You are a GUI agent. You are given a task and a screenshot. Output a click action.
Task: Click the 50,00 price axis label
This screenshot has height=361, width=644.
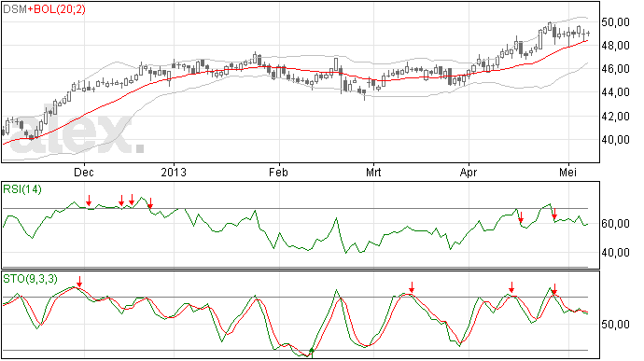[615, 22]
